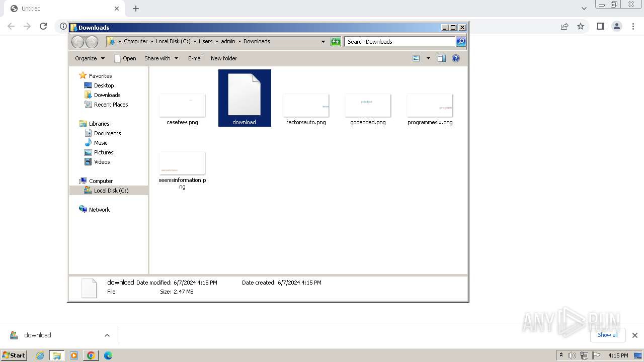Open Downloads in the Favorites list

[107, 95]
